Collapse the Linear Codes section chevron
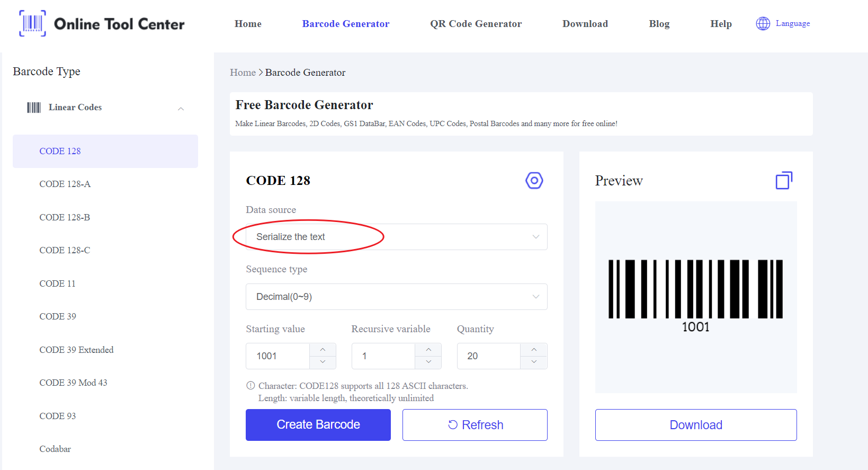Viewport: 868px width, 470px height. click(x=181, y=109)
